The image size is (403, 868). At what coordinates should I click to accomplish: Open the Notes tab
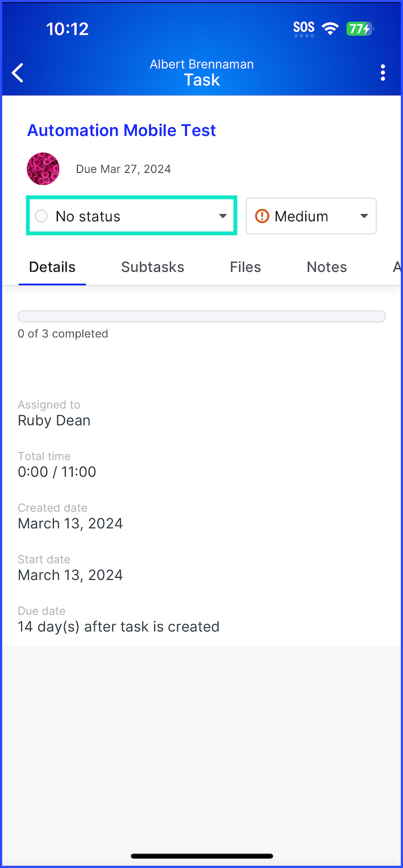click(x=327, y=267)
